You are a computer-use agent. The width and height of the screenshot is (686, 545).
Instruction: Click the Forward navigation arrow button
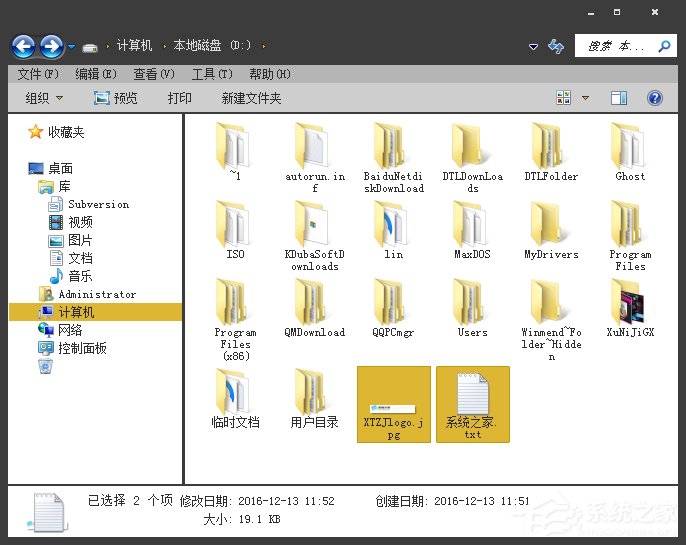(51, 46)
